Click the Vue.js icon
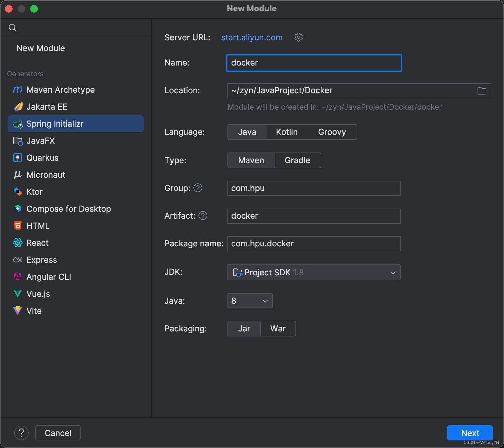504x448 pixels. [18, 294]
